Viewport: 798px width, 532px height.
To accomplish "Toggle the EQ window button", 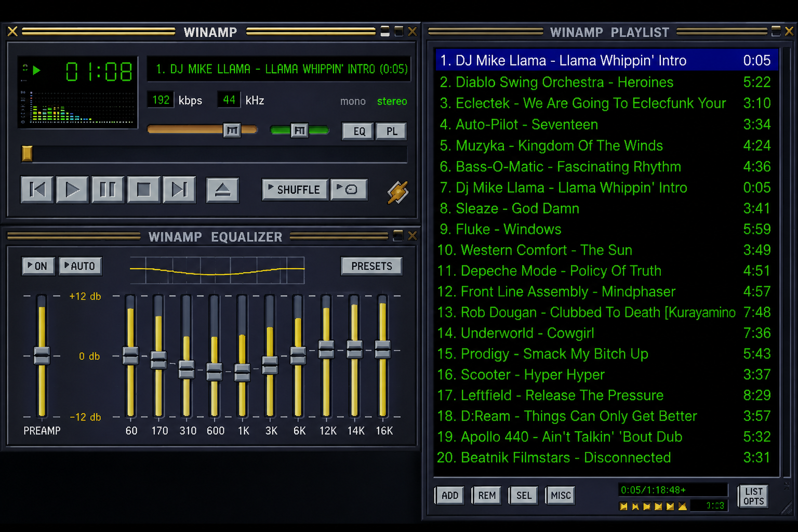I will 358,131.
